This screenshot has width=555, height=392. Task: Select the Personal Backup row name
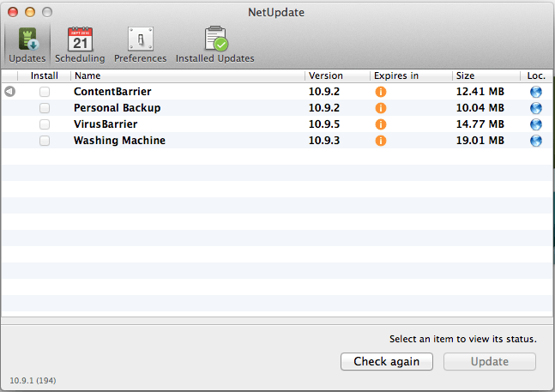118,108
